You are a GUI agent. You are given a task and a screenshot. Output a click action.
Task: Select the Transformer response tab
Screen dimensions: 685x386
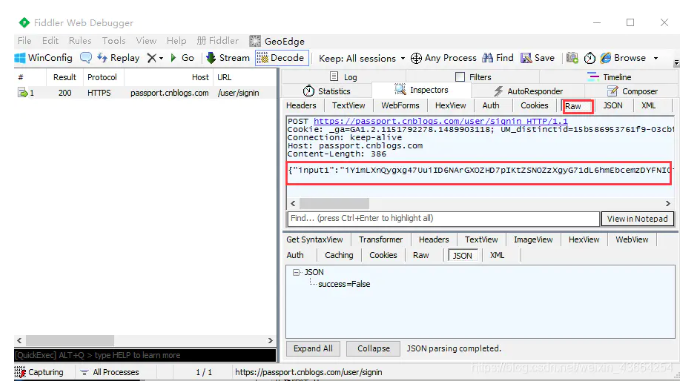pyautogui.click(x=381, y=239)
